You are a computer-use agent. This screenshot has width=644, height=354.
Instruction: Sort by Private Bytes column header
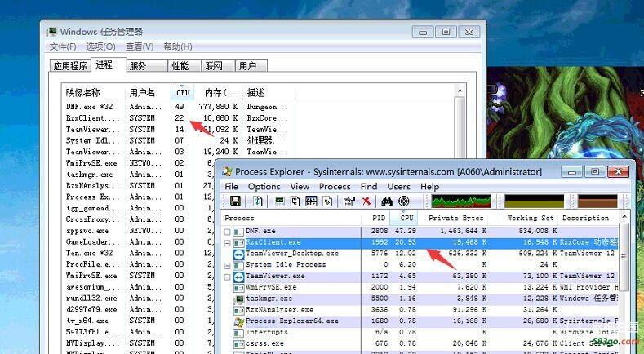[453, 218]
